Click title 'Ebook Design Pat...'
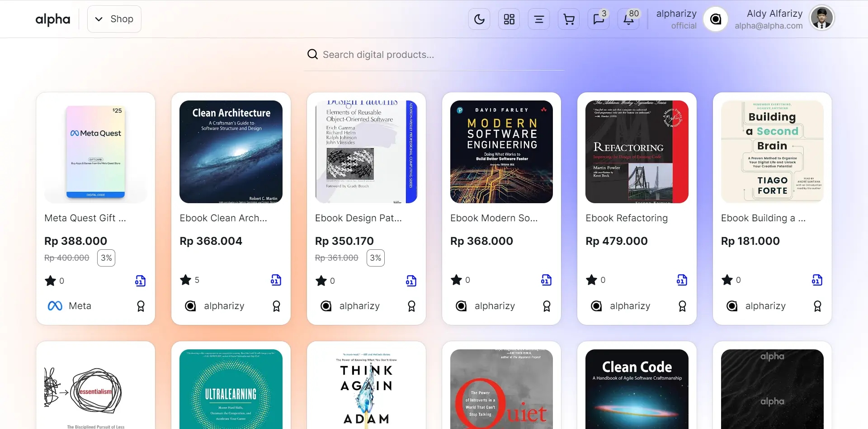 [x=359, y=218]
